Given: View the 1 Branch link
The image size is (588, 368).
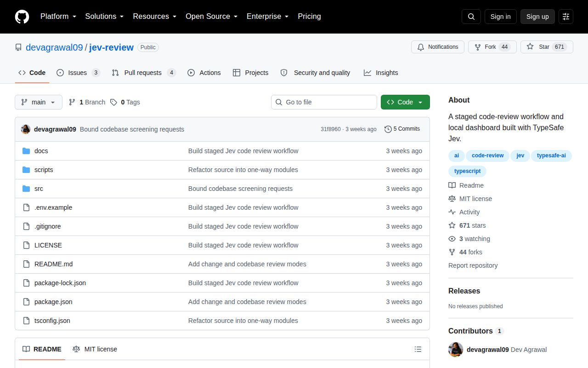Looking at the screenshot, I should click(87, 102).
